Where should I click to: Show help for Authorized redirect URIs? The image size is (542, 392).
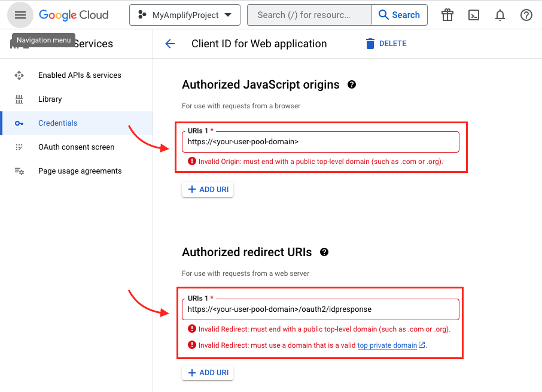[x=324, y=252]
